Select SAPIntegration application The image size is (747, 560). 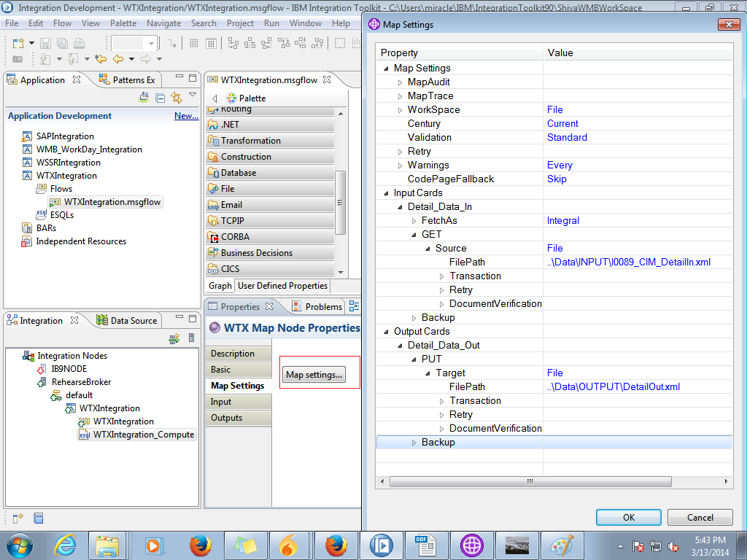click(65, 136)
